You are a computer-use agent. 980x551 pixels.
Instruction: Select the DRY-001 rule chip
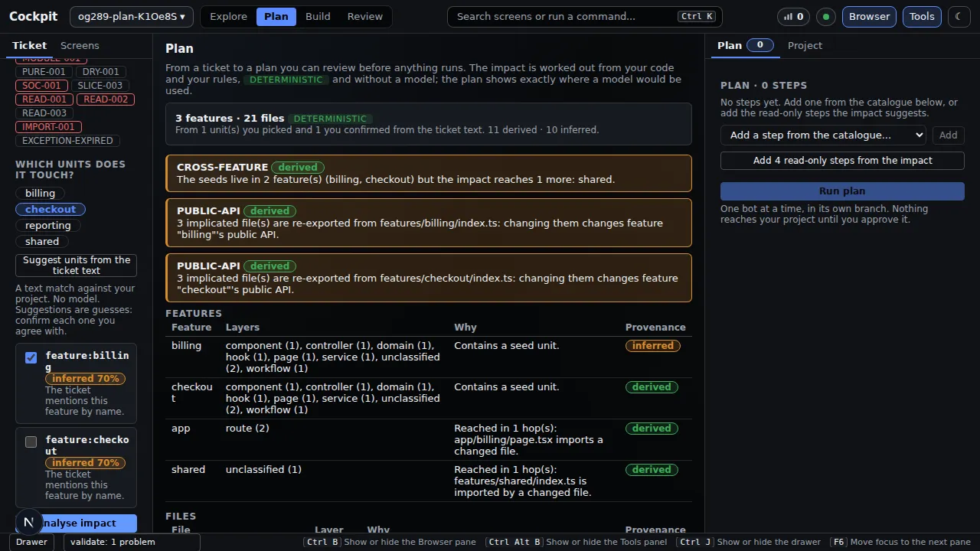[x=100, y=71]
